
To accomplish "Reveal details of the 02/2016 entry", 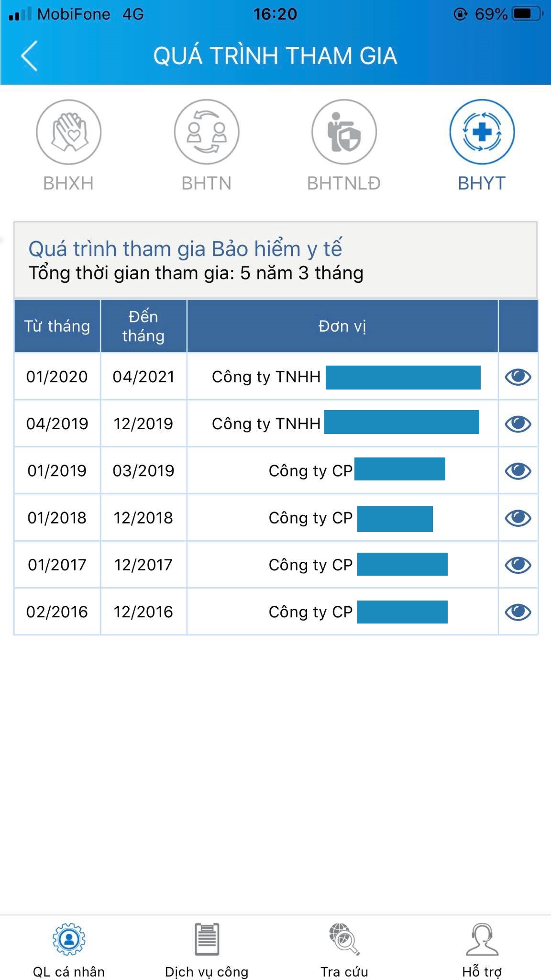I will 519,611.
